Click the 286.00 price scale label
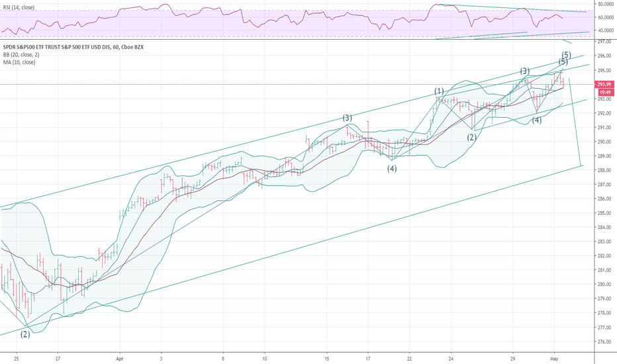 [604, 199]
